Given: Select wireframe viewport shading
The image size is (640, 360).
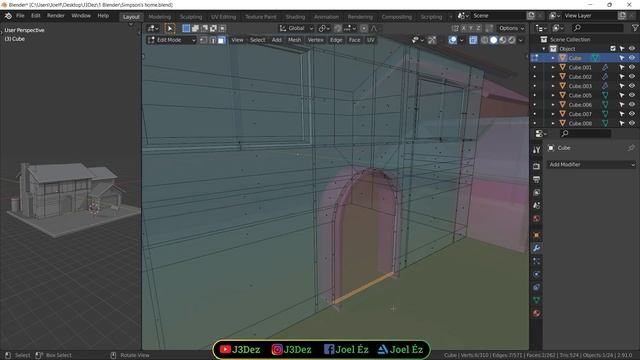Looking at the screenshot, I should [x=484, y=40].
